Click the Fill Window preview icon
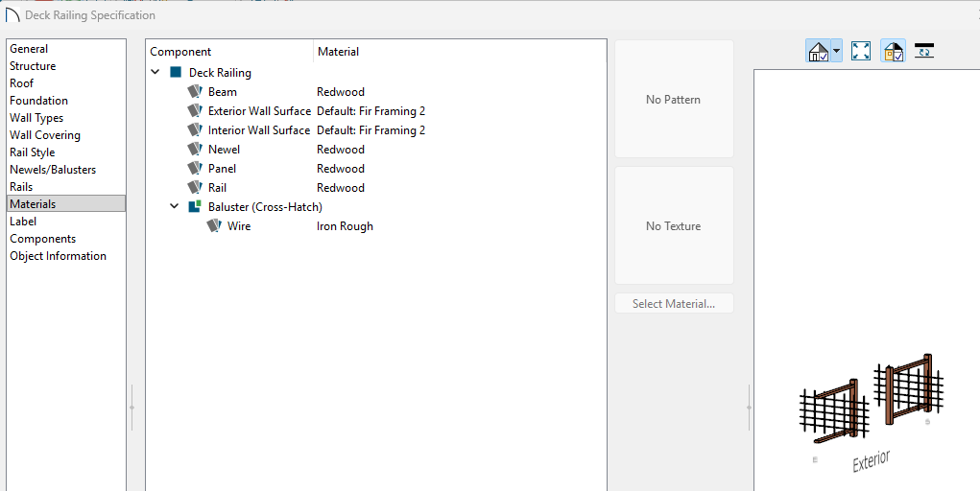 pyautogui.click(x=861, y=51)
